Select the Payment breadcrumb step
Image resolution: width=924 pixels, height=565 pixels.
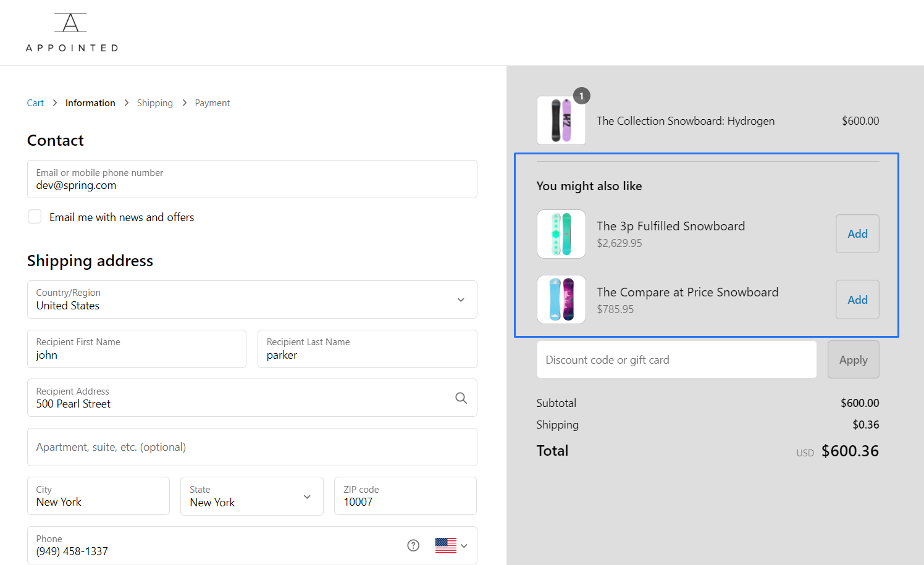pyautogui.click(x=212, y=103)
